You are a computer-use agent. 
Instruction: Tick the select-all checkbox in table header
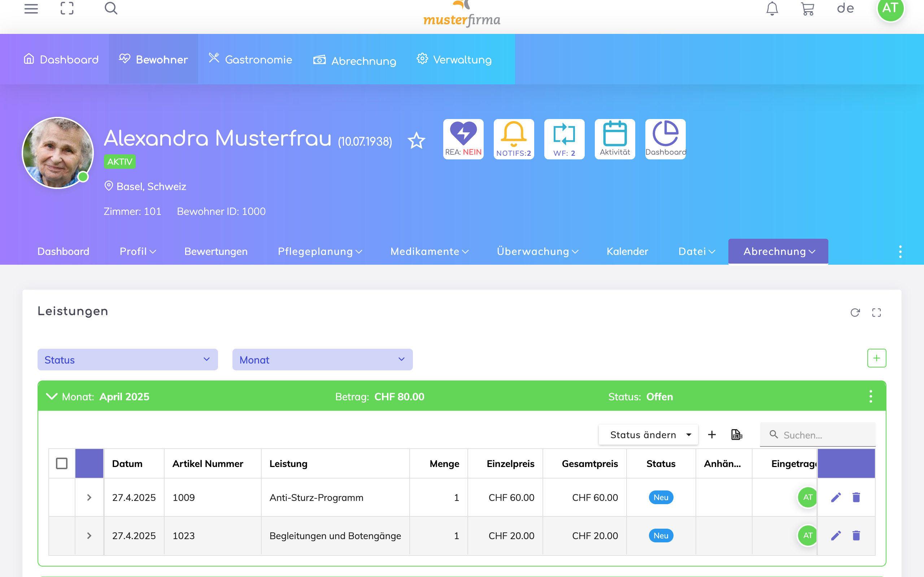[61, 463]
